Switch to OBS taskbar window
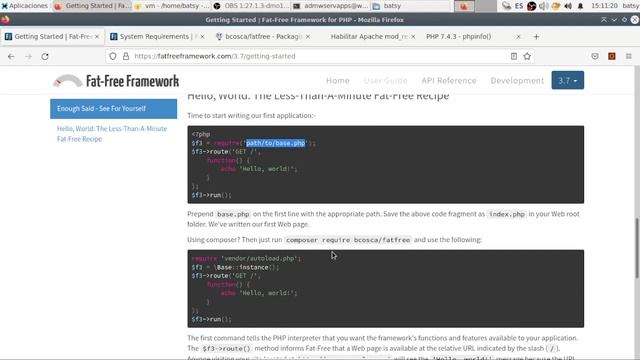Image resolution: width=640 pixels, height=360 pixels. [x=251, y=6]
